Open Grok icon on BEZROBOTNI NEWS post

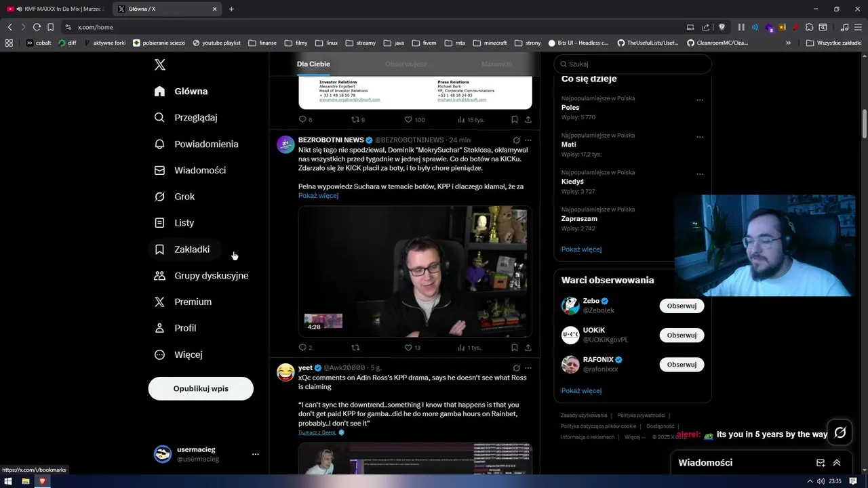tap(516, 140)
